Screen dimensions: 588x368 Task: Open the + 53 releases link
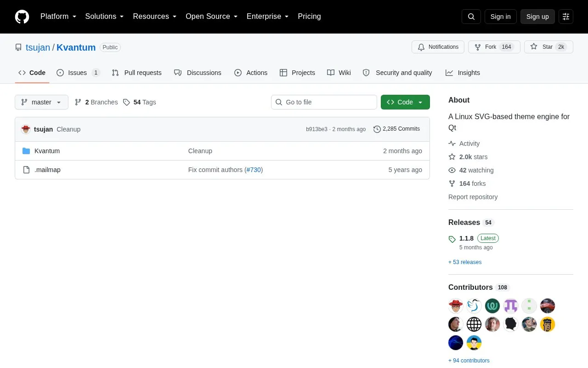(465, 262)
